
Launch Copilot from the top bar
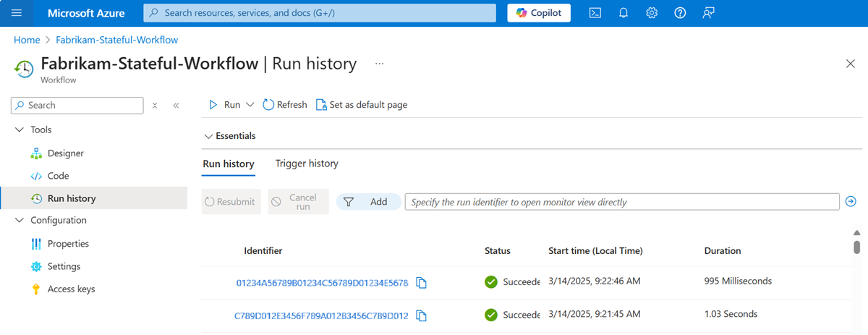[x=539, y=13]
